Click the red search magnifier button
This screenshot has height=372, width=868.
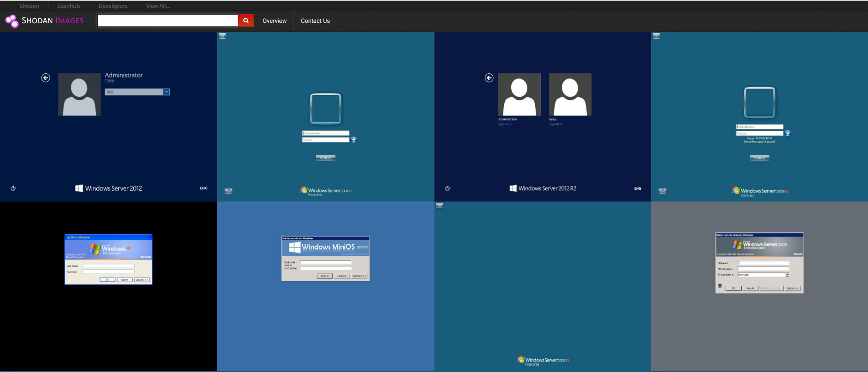pos(246,21)
